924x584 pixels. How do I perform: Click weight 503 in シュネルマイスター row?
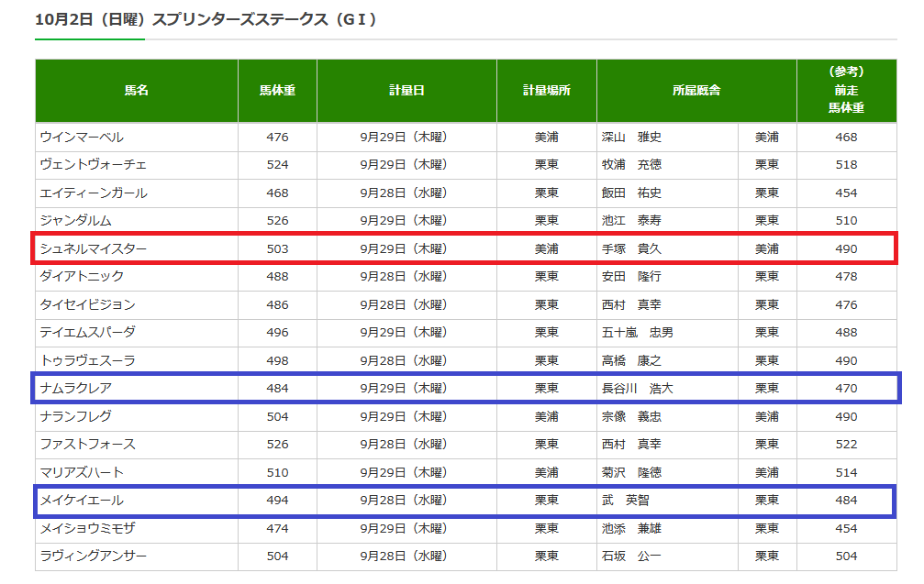pyautogui.click(x=277, y=249)
